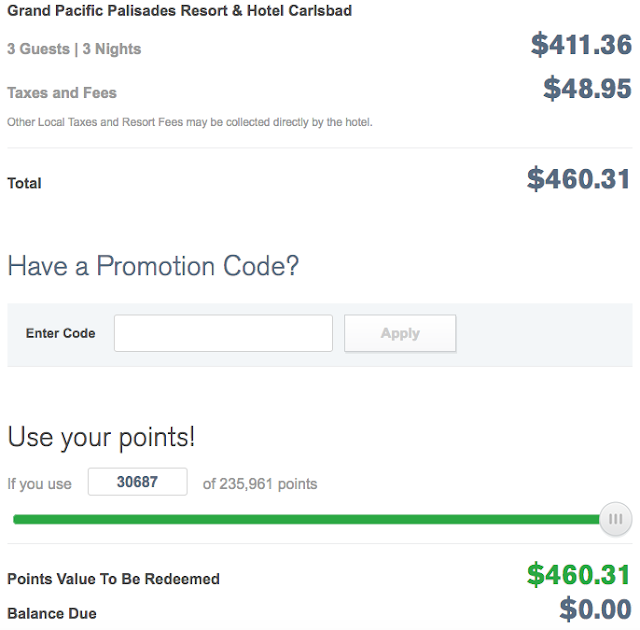Image resolution: width=640 pixels, height=630 pixels.
Task: Click the $411.36 room price
Action: (x=581, y=45)
